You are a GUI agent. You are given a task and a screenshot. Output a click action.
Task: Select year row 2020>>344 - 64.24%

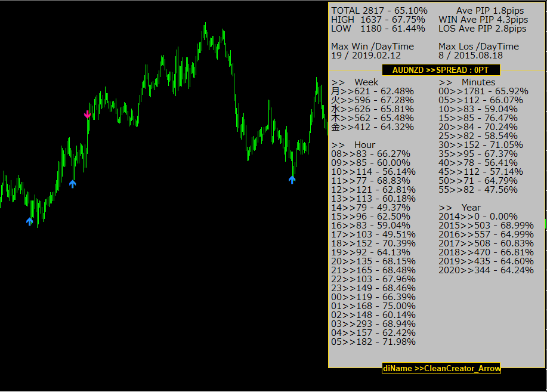coord(486,270)
